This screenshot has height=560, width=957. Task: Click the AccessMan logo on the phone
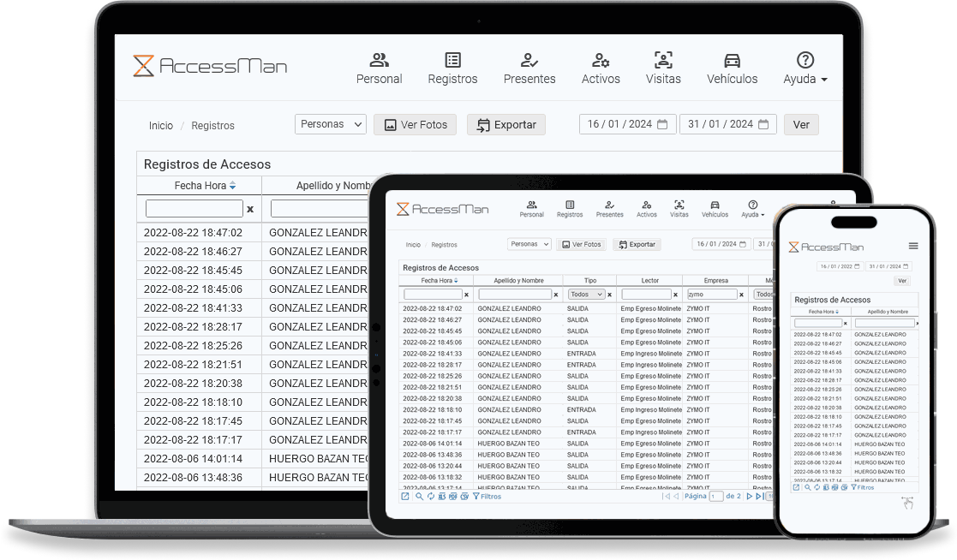coord(826,247)
